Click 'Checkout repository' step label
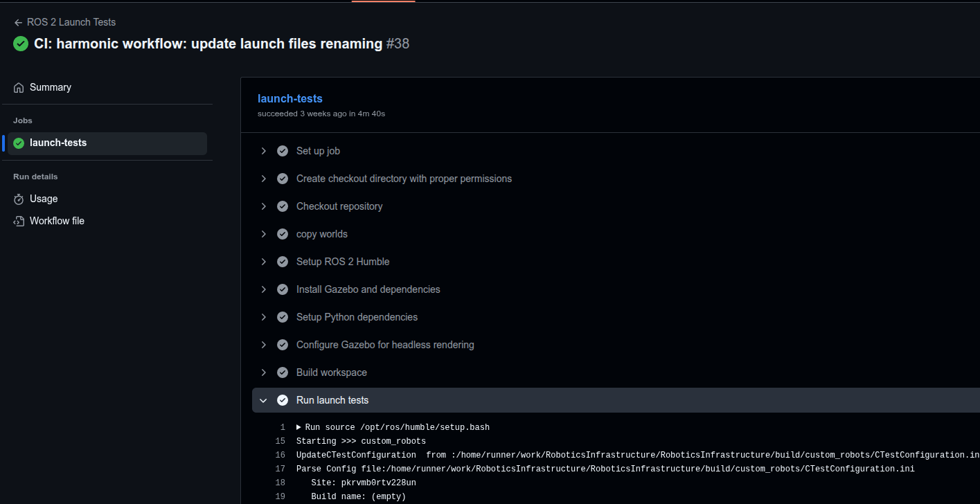This screenshot has width=980, height=504. pos(339,206)
